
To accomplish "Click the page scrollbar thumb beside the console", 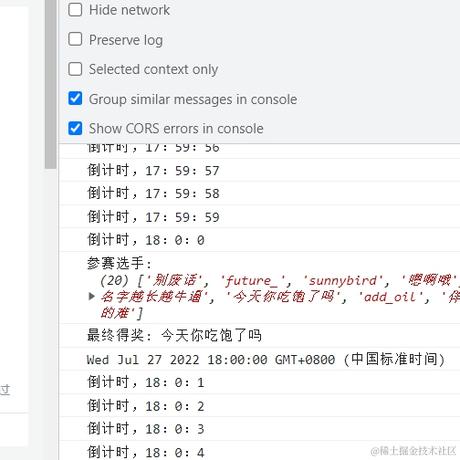I will (x=51, y=83).
